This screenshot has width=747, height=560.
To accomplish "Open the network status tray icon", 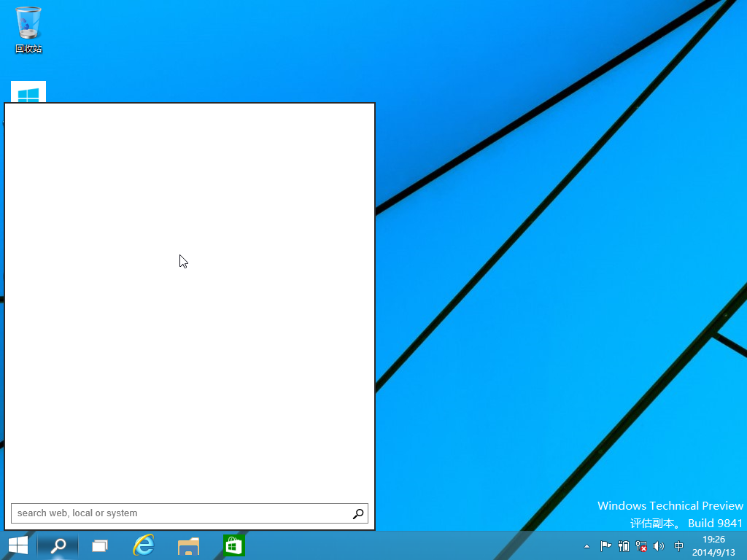I will [x=641, y=546].
